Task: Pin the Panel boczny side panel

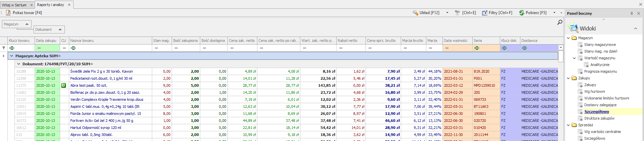Action: 632,13
